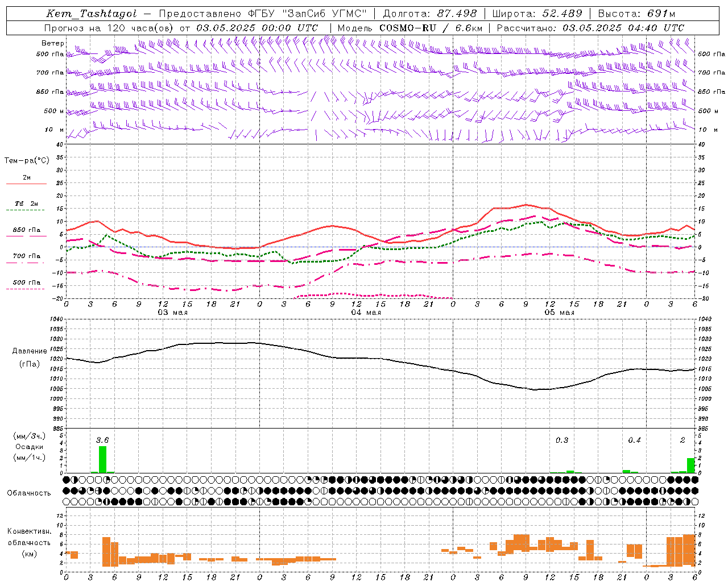This screenshot has width=728, height=582.
Task: Click the red line sample beneath temperature '850 гПа'
Action: pos(26,236)
